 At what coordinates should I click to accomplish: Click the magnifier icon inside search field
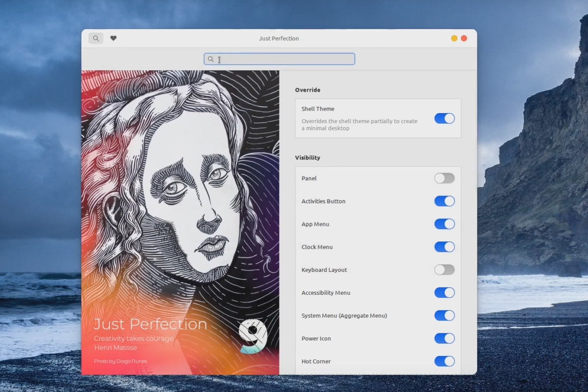pos(211,59)
